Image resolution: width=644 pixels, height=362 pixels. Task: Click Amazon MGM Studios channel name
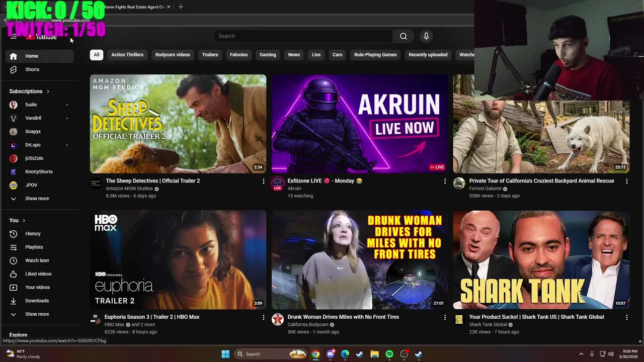(129, 189)
